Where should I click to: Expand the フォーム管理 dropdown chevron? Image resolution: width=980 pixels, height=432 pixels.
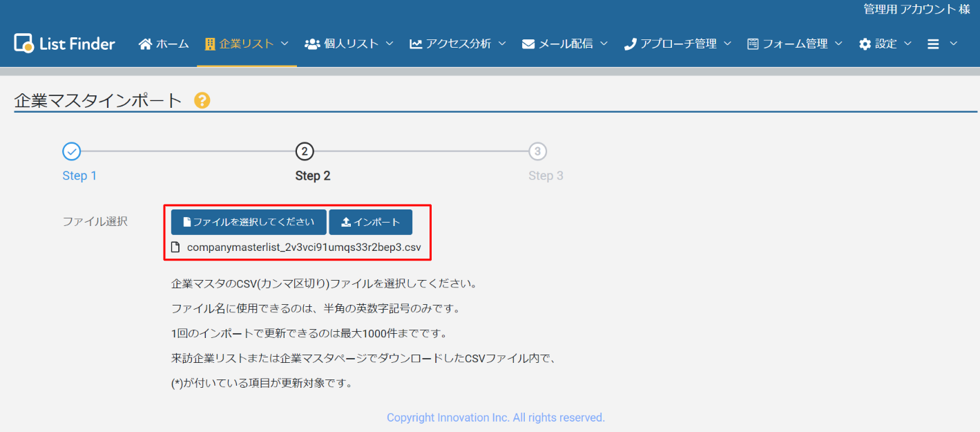838,44
